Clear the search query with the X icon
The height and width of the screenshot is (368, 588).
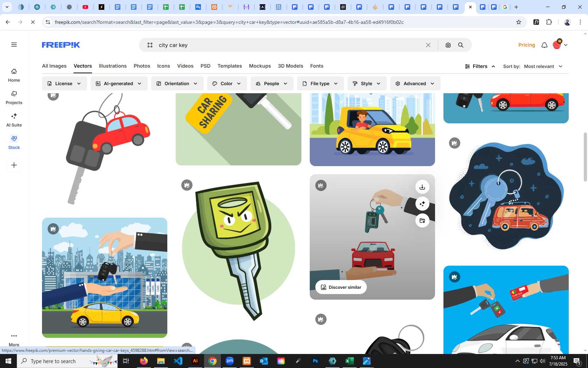(x=428, y=45)
